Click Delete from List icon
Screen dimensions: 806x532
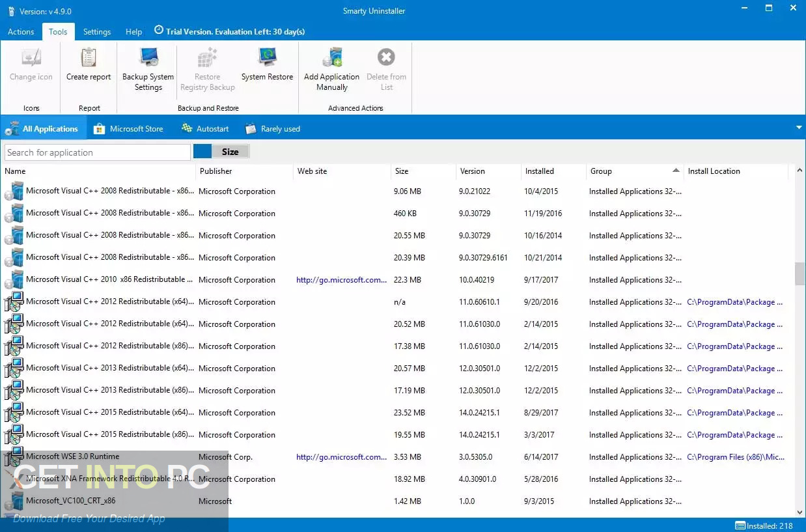(386, 57)
